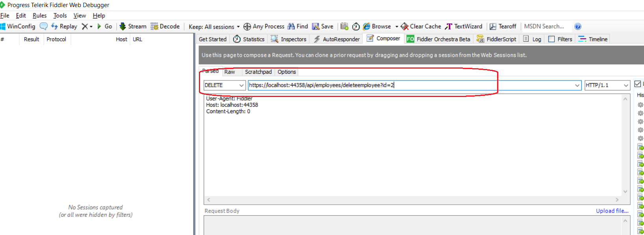Open the Rules menu
The height and width of the screenshot is (235, 644).
pos(39,15)
